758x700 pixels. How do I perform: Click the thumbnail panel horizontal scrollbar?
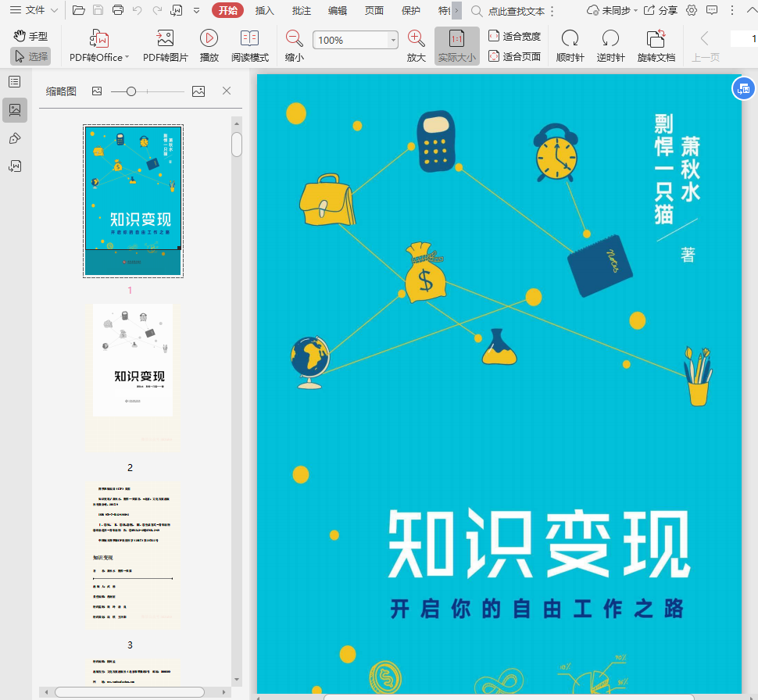point(130,692)
